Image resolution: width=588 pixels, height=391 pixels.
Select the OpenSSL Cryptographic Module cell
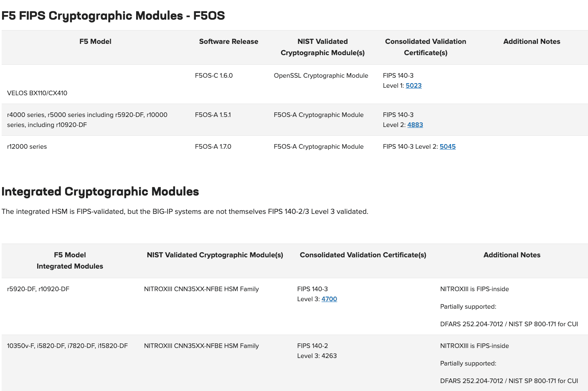coord(321,75)
